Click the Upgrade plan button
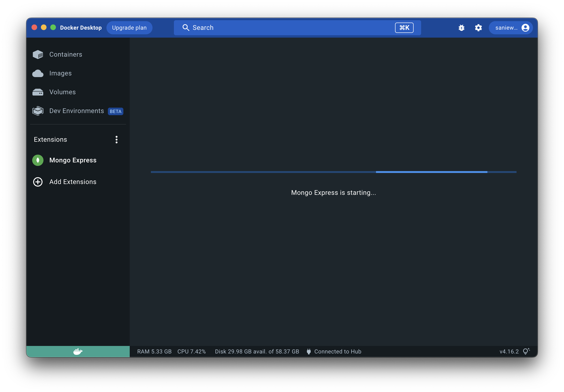The height and width of the screenshot is (392, 564). tap(129, 28)
